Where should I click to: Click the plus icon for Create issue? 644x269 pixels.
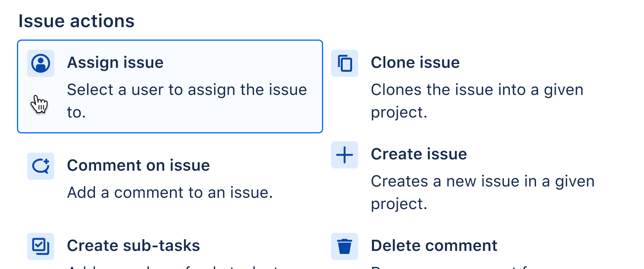click(345, 155)
